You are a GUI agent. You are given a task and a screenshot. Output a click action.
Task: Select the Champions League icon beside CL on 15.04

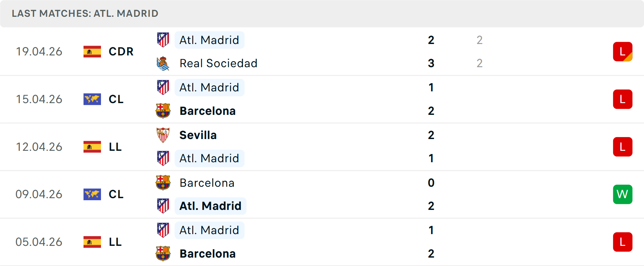pyautogui.click(x=92, y=99)
